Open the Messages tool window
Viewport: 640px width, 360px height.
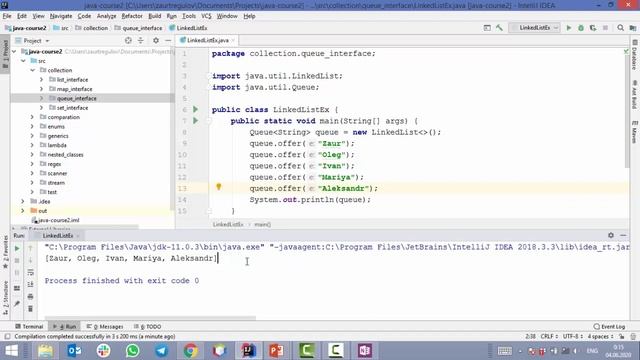pos(105,327)
